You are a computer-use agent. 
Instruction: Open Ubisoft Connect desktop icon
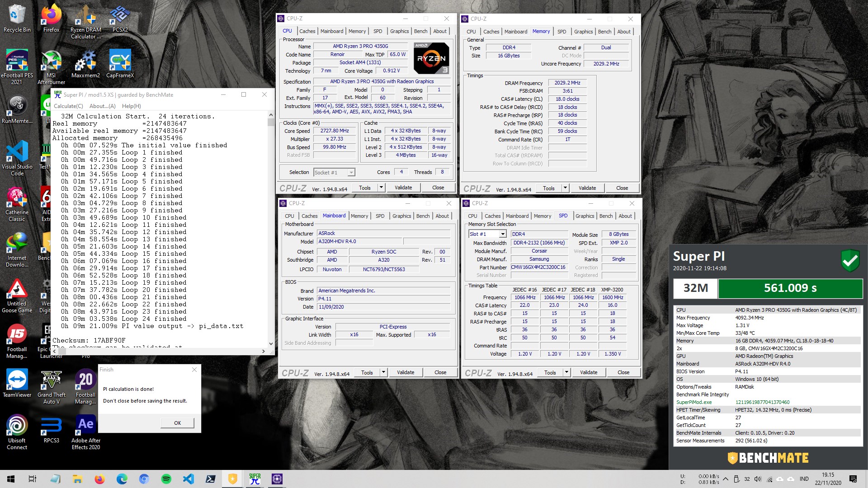[17, 432]
